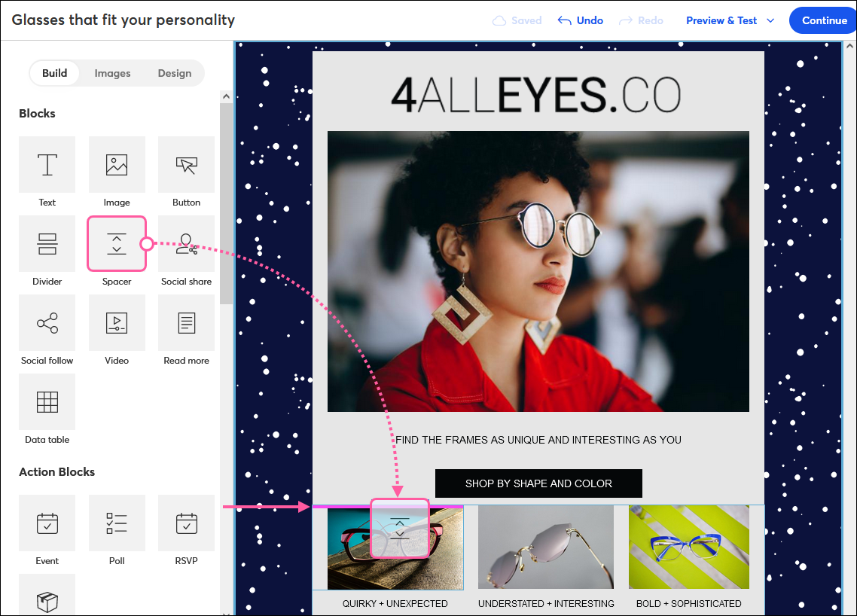This screenshot has width=857, height=616.
Task: Select the blue glasses on yellow image
Action: 688,547
